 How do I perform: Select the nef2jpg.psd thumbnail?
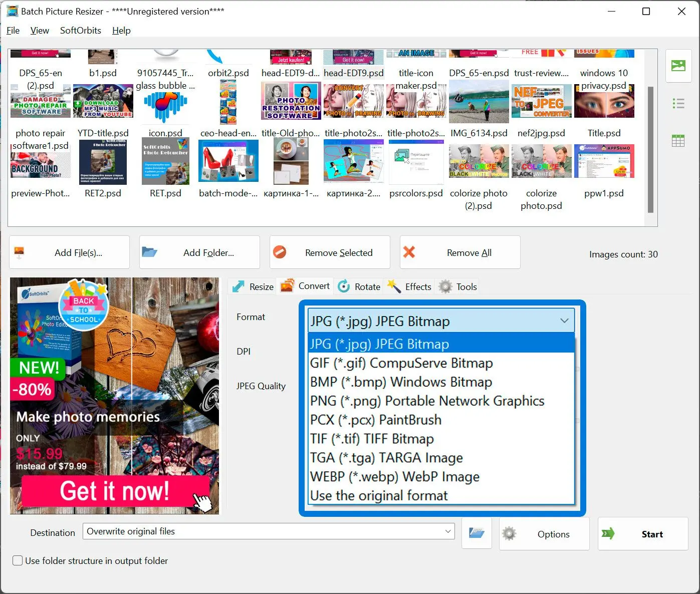click(541, 102)
